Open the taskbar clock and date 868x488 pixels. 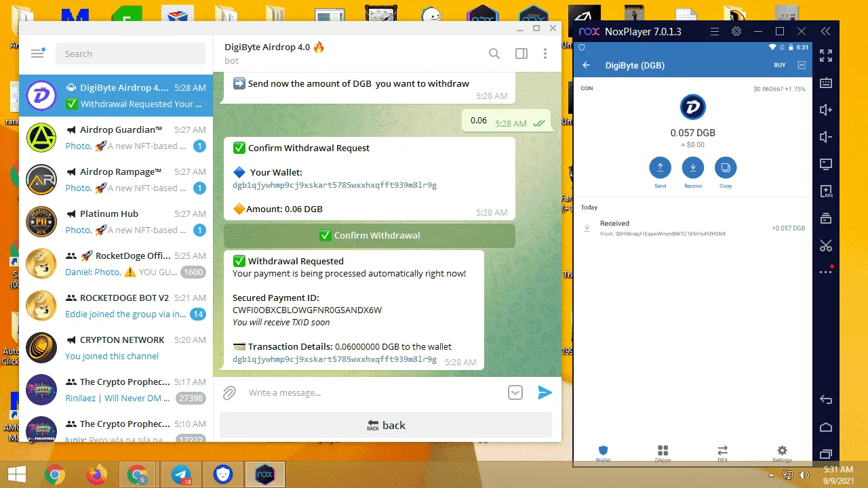(838, 474)
